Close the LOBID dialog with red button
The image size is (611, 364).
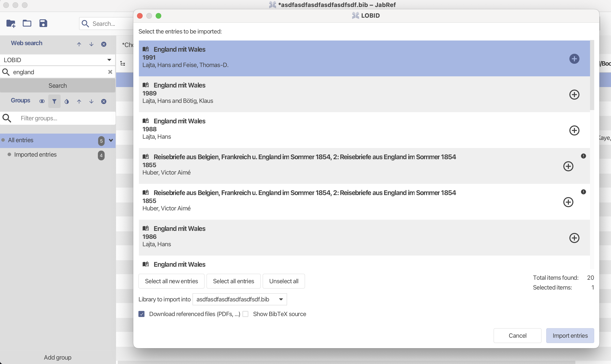point(140,16)
